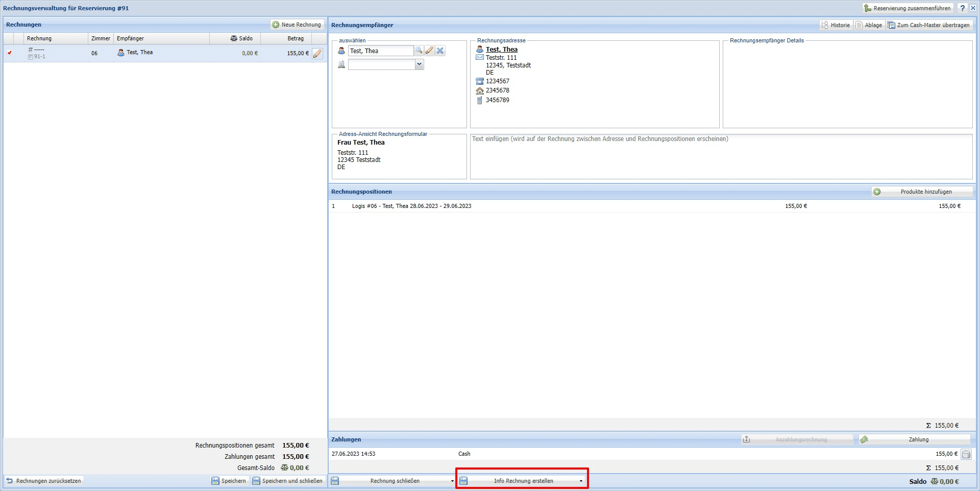Click Reservierung zusammenführen merge button
The width and height of the screenshot is (980, 491).
907,8
